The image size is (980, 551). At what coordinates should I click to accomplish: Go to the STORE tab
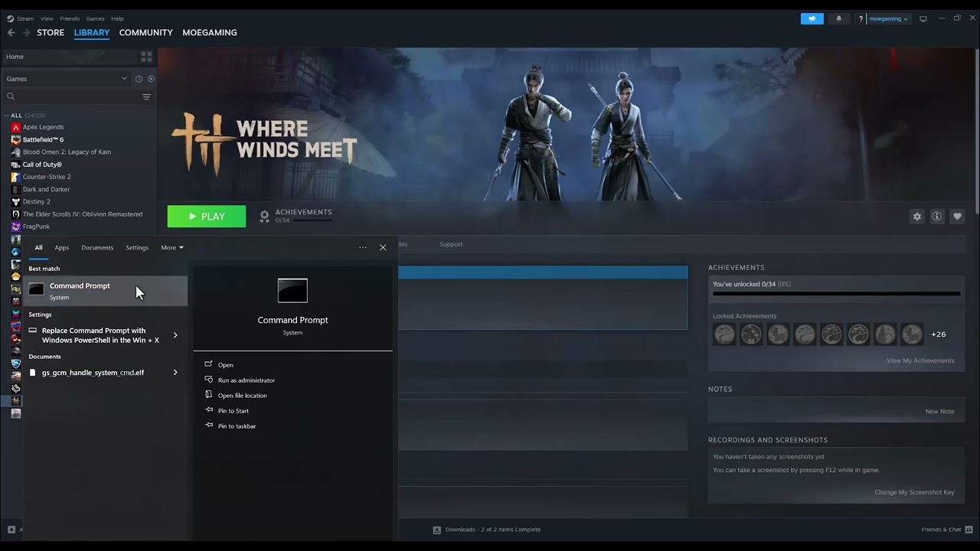coord(51,33)
